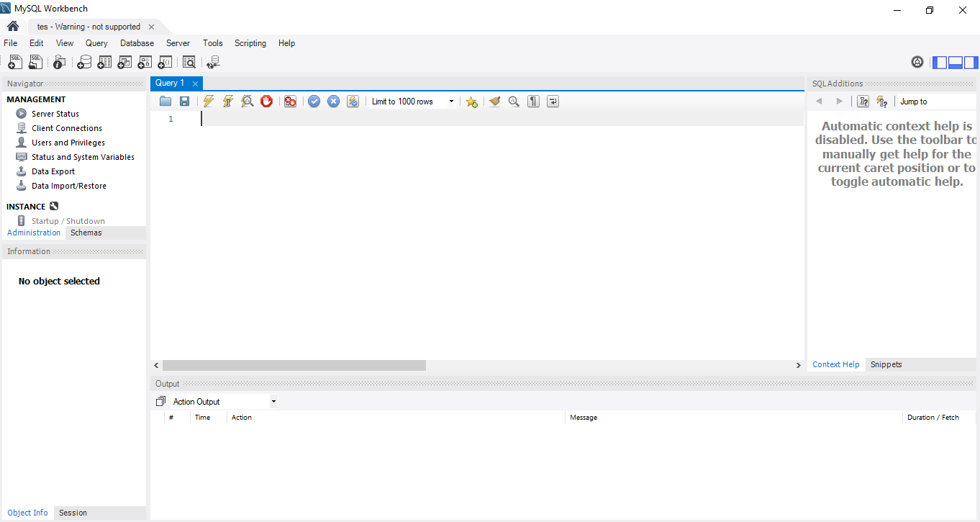Open the Jump to dropdown in SQLAdditions

click(x=934, y=102)
